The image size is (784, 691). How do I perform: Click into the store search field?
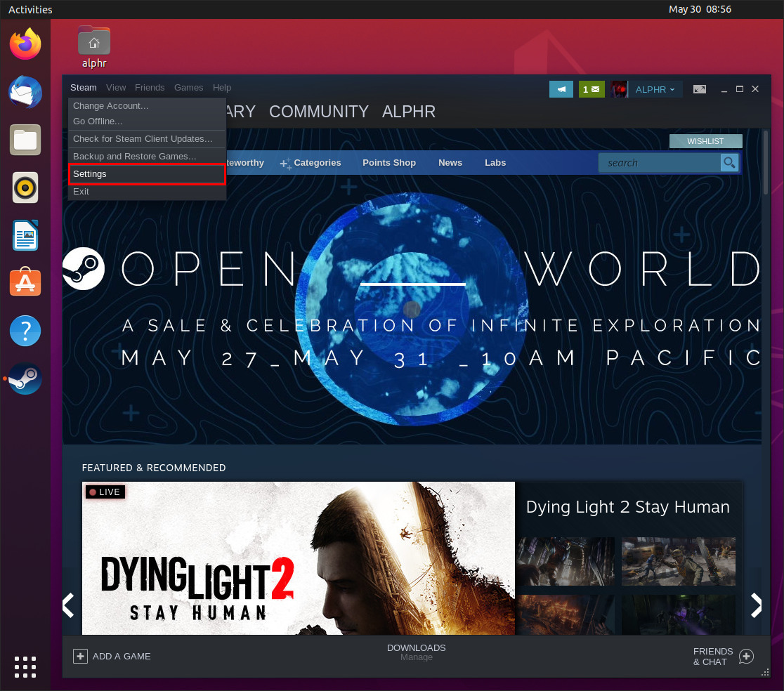click(660, 163)
